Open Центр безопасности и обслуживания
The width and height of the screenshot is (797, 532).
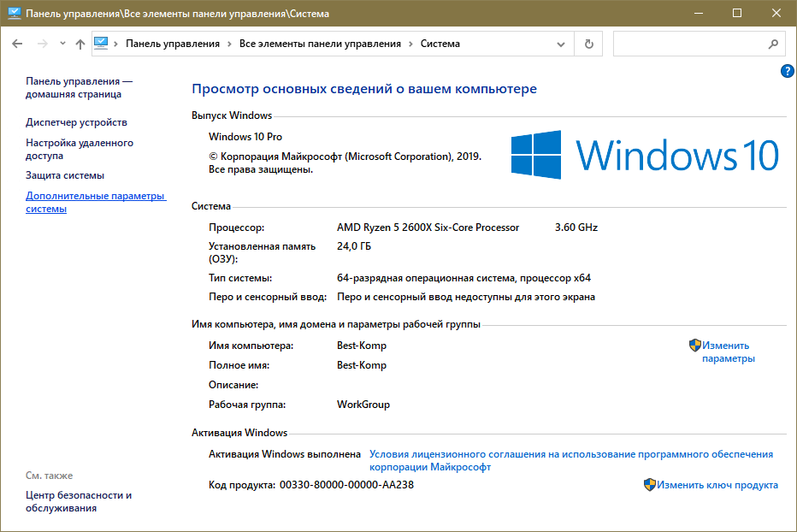pos(78,501)
